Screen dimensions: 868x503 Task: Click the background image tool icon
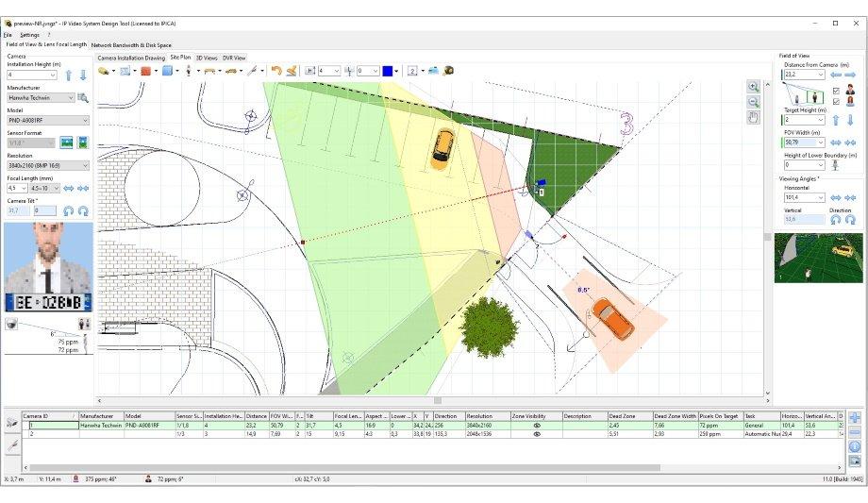125,71
